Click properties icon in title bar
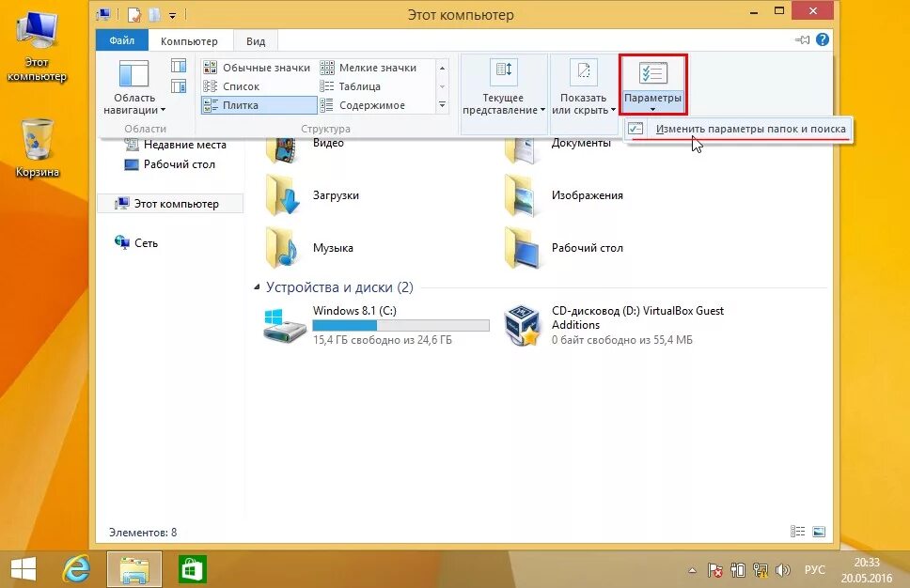This screenshot has height=588, width=910. pyautogui.click(x=134, y=14)
